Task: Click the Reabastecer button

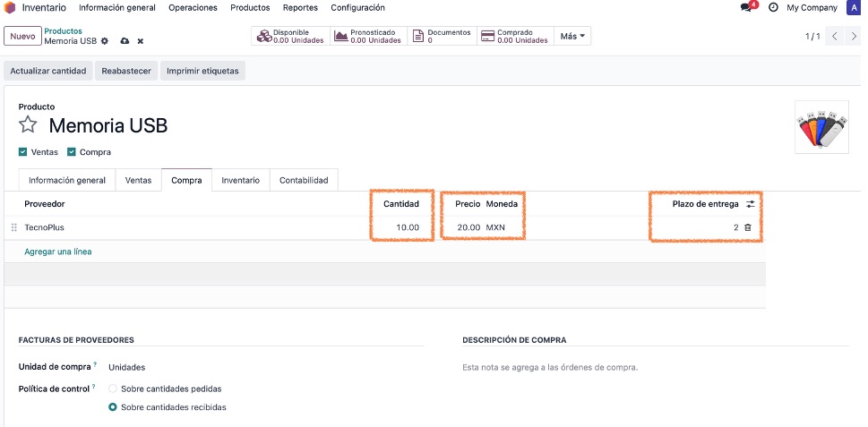Action: pyautogui.click(x=126, y=71)
